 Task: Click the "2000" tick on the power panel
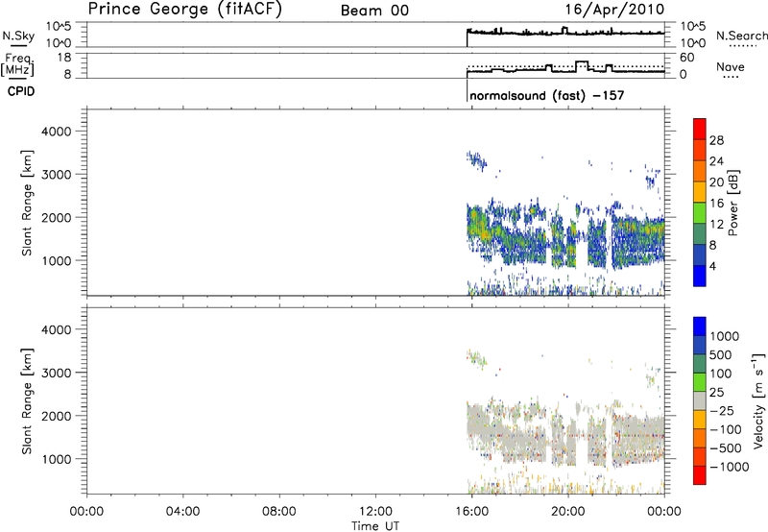(57, 217)
